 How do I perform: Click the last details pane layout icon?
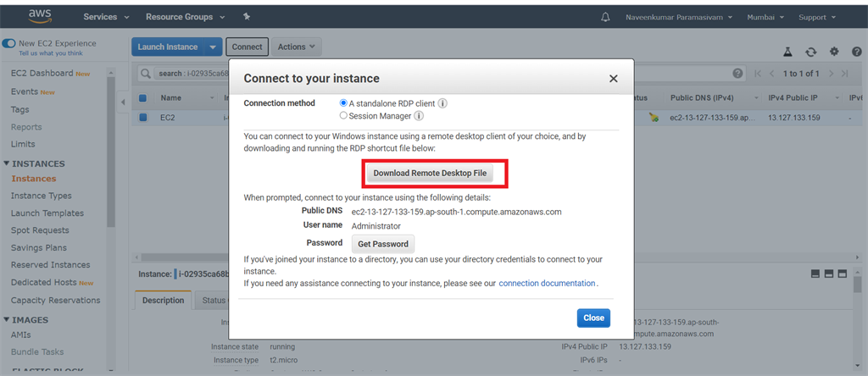point(843,274)
